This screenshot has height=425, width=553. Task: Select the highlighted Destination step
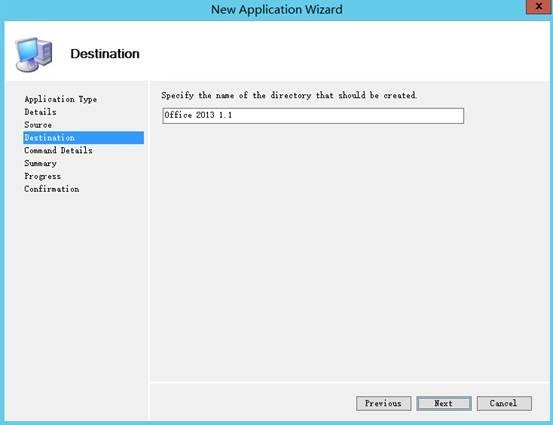coord(84,138)
